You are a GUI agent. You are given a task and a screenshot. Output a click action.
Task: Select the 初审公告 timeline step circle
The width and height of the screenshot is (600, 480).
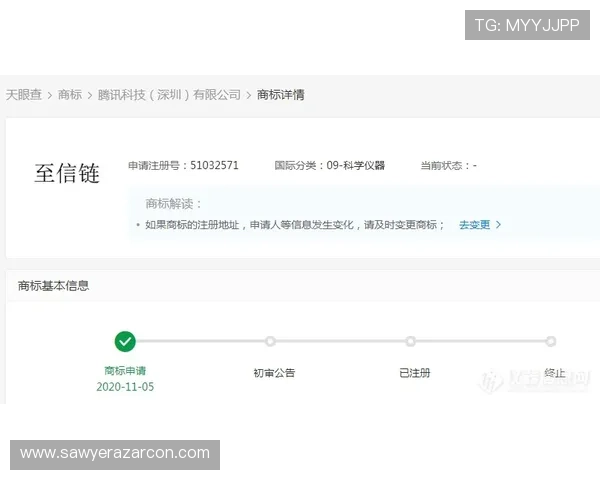click(x=270, y=341)
